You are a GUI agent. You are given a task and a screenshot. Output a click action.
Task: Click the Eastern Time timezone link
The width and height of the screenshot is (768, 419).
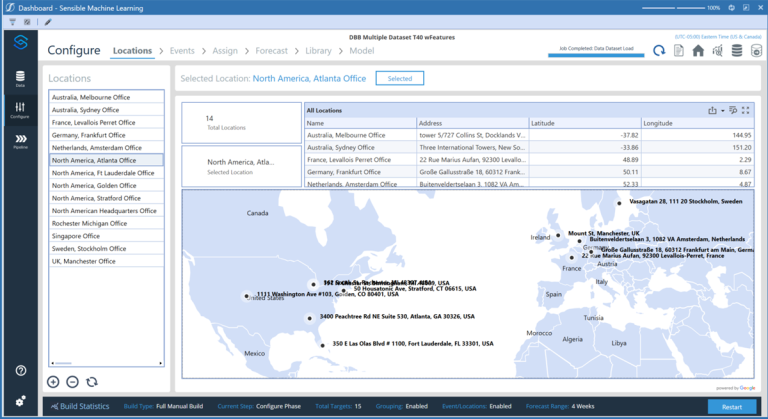click(718, 37)
